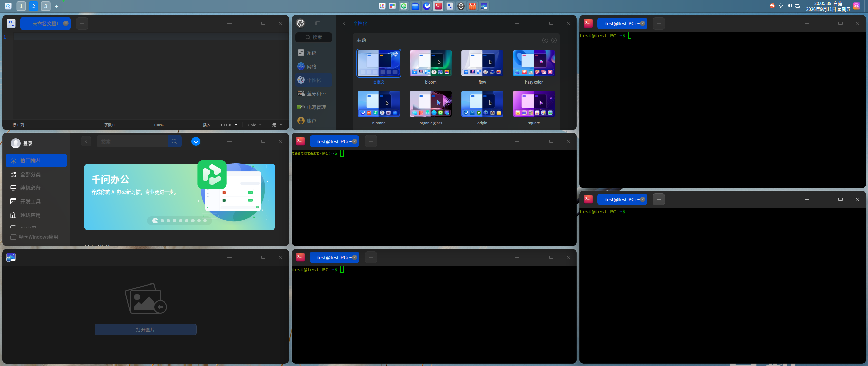Switch to workspace 3
Image resolution: width=868 pixels, height=366 pixels.
pos(45,6)
